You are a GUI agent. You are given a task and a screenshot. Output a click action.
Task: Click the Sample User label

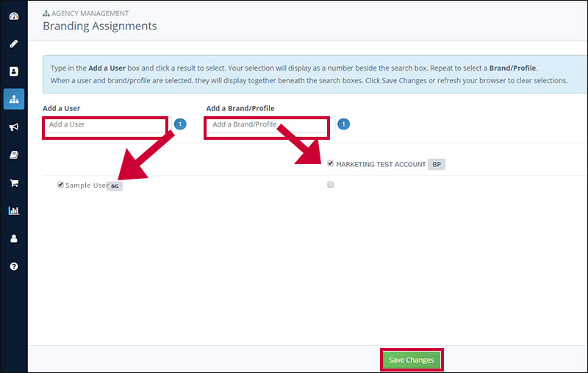[x=87, y=185]
